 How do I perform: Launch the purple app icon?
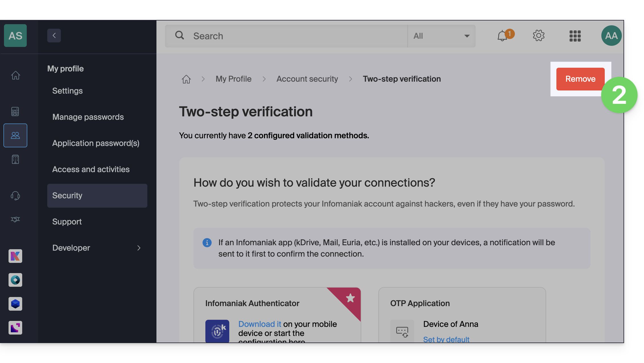coord(15,328)
